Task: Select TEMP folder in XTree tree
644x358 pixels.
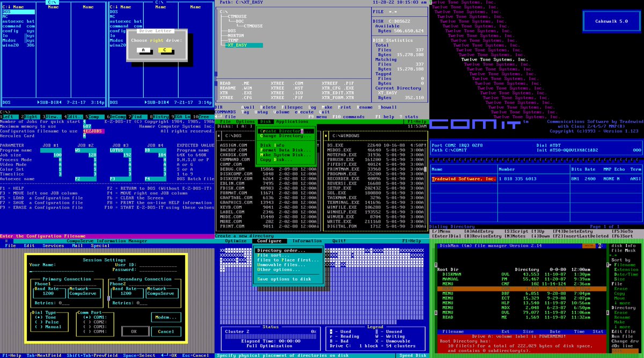Action: click(x=232, y=40)
